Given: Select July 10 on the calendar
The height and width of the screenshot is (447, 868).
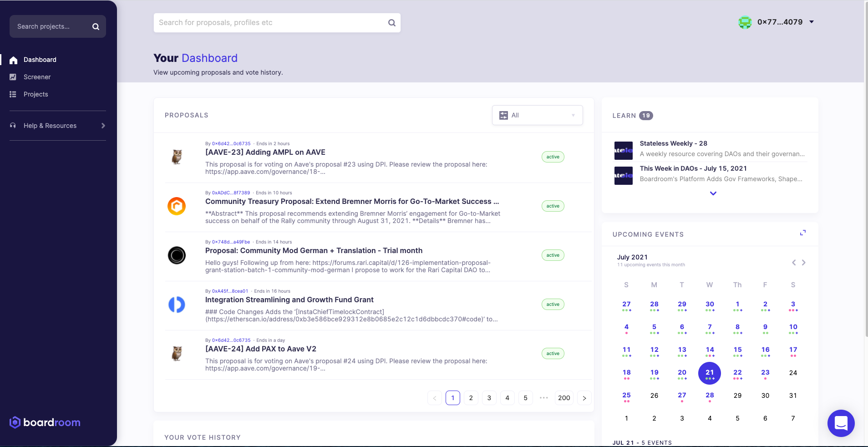Looking at the screenshot, I should pyautogui.click(x=793, y=328).
